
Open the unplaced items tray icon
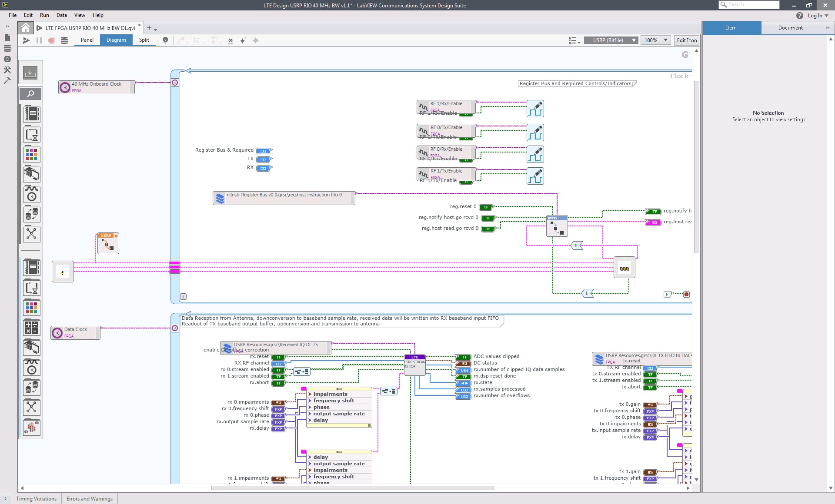30,73
